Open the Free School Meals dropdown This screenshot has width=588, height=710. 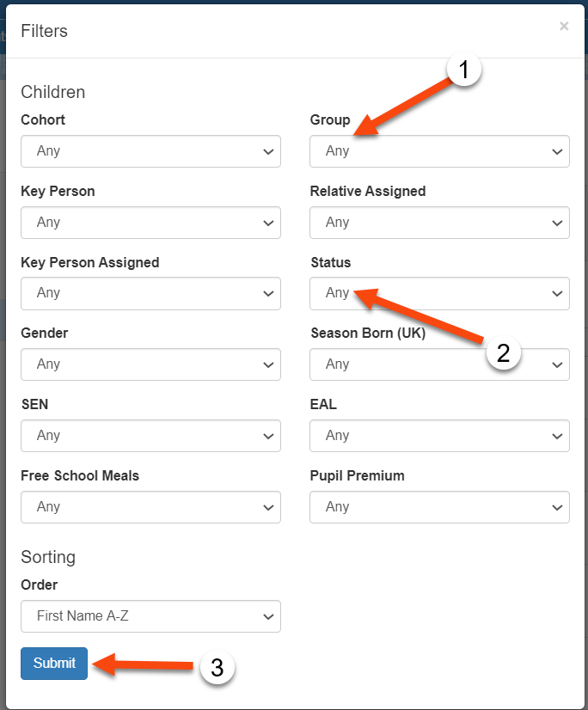coord(150,507)
